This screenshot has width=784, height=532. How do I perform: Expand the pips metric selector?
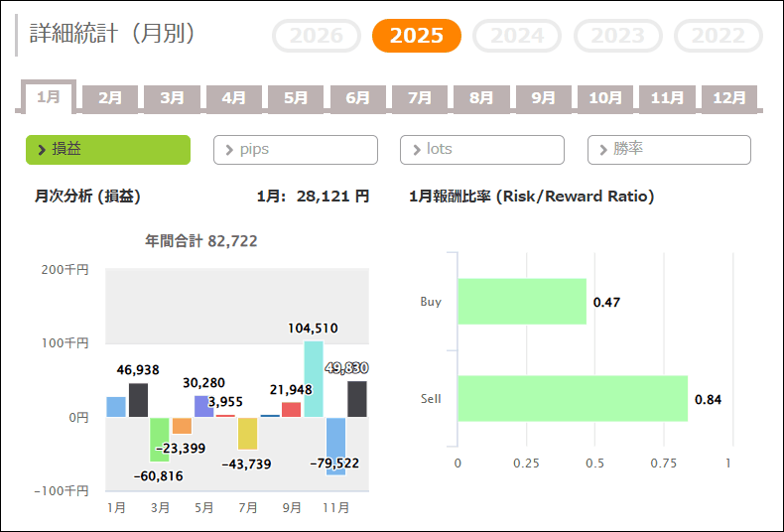click(295, 150)
